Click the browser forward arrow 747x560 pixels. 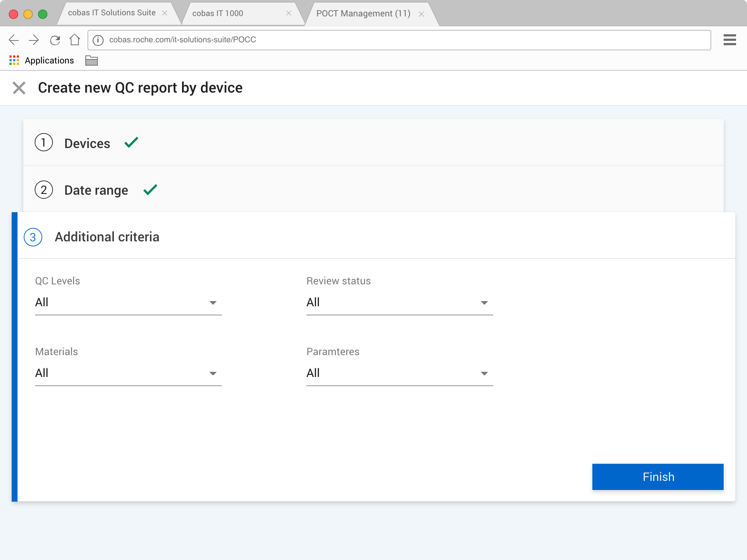pos(34,40)
